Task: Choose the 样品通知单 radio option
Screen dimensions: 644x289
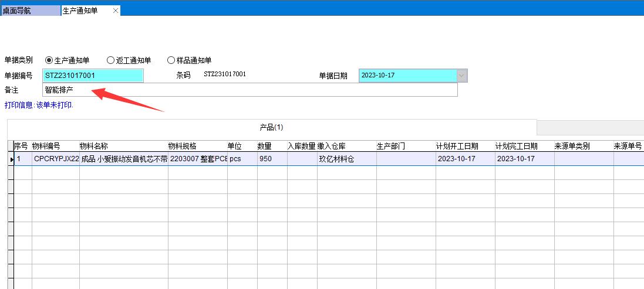Action: tap(171, 60)
